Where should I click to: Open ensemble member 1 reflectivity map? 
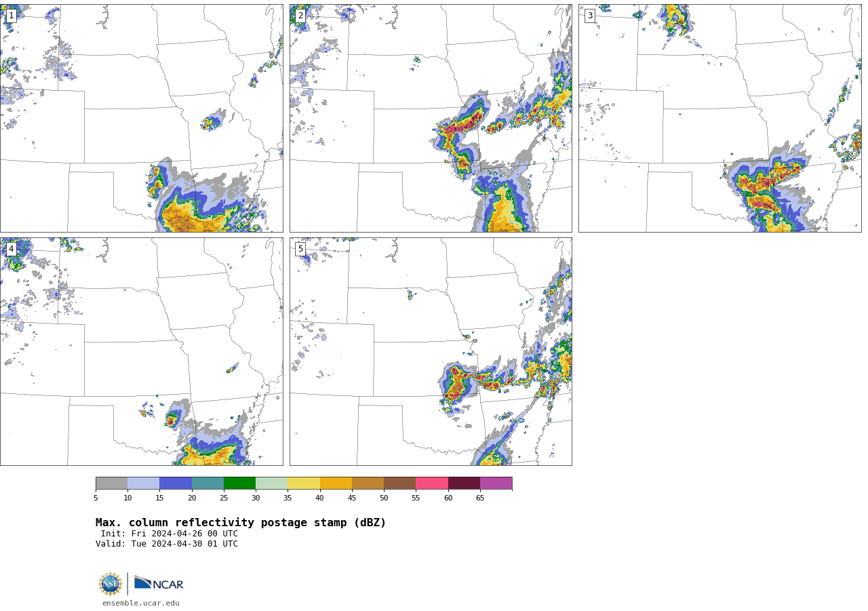point(142,118)
